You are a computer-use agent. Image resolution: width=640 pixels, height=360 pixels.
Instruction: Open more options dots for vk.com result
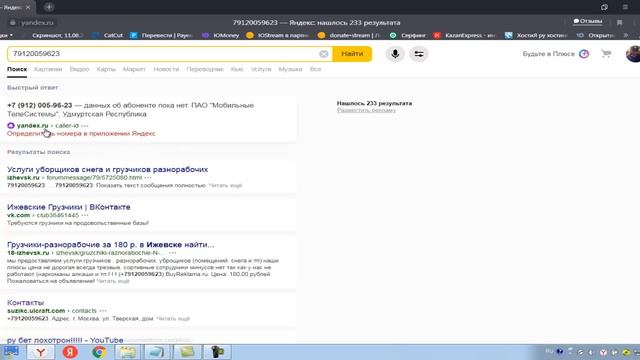[x=84, y=215]
